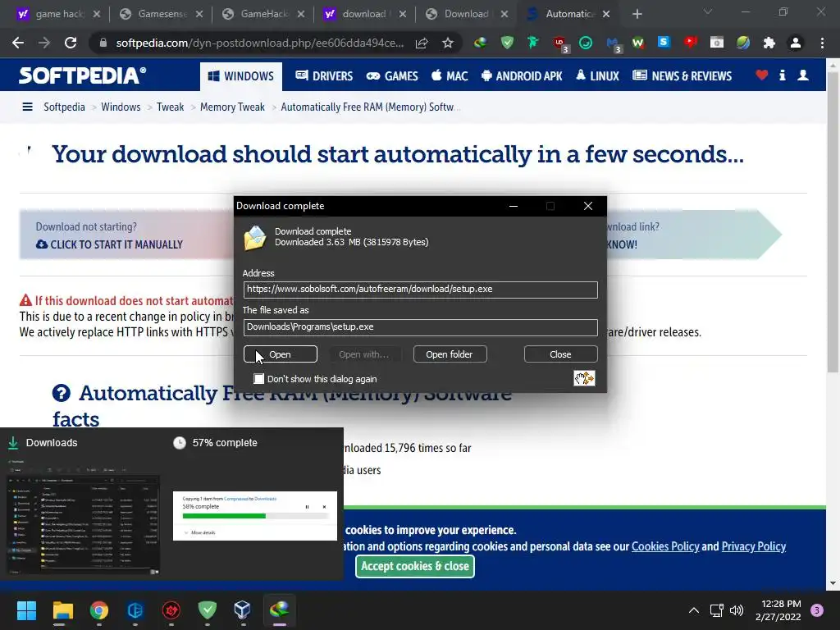840x630 pixels.
Task: Accept cookies & close banner
Action: point(414,566)
